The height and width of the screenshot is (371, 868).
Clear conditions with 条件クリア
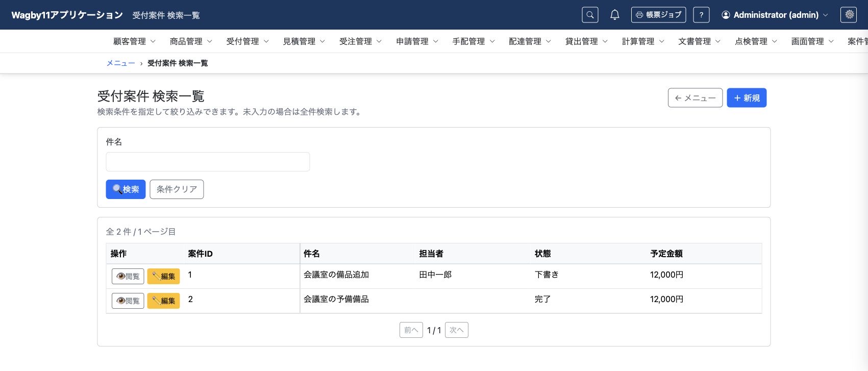(177, 189)
